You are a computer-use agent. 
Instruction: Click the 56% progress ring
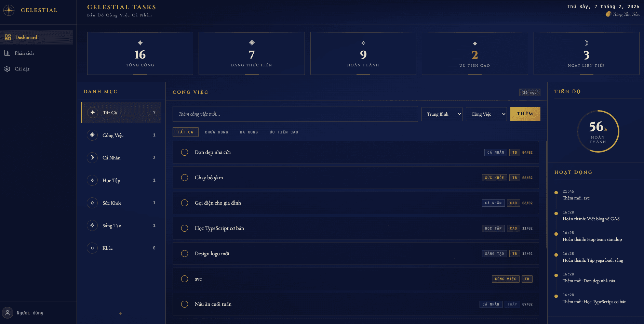pos(598,131)
